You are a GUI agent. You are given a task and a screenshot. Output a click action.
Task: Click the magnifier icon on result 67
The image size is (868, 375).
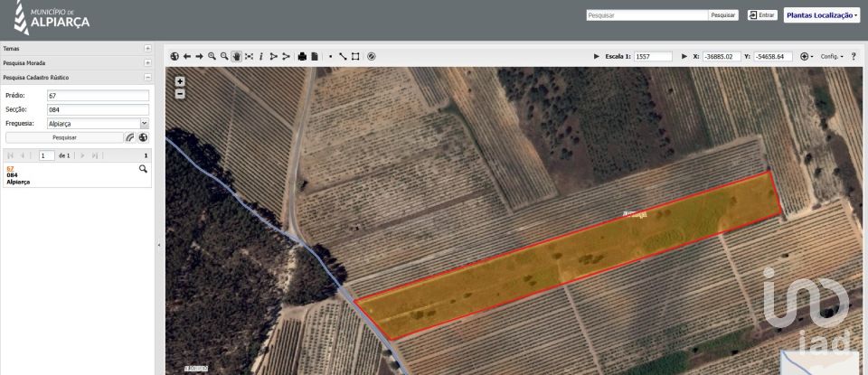tap(143, 169)
